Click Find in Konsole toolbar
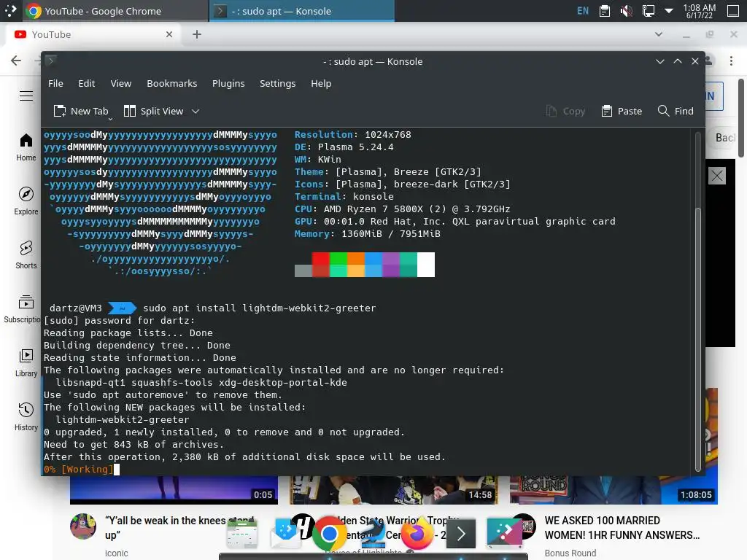This screenshot has height=560, width=747. pos(676,111)
